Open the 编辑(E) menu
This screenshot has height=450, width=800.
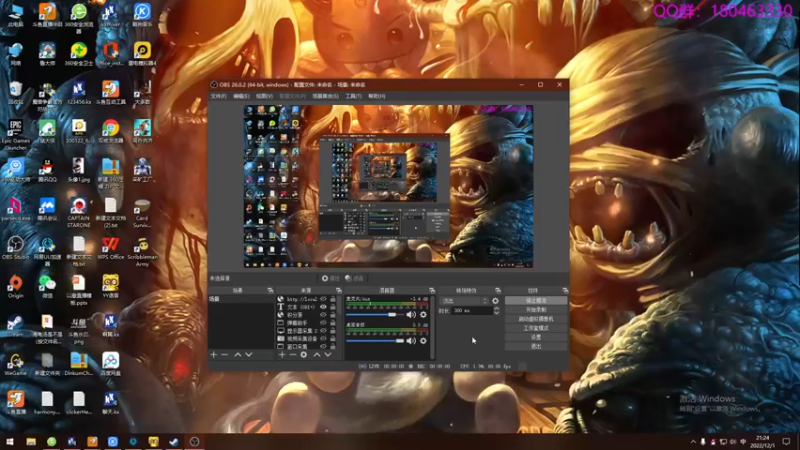tap(241, 96)
